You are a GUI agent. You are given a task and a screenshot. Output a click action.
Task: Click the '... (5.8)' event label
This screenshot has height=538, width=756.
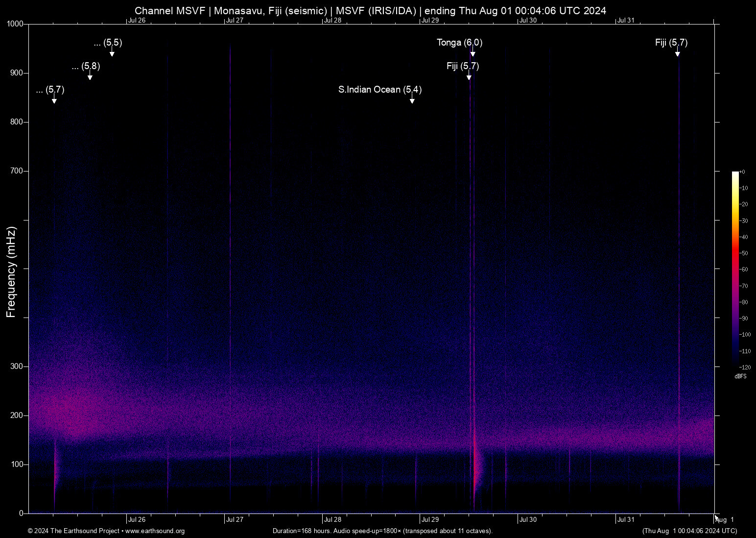[86, 66]
